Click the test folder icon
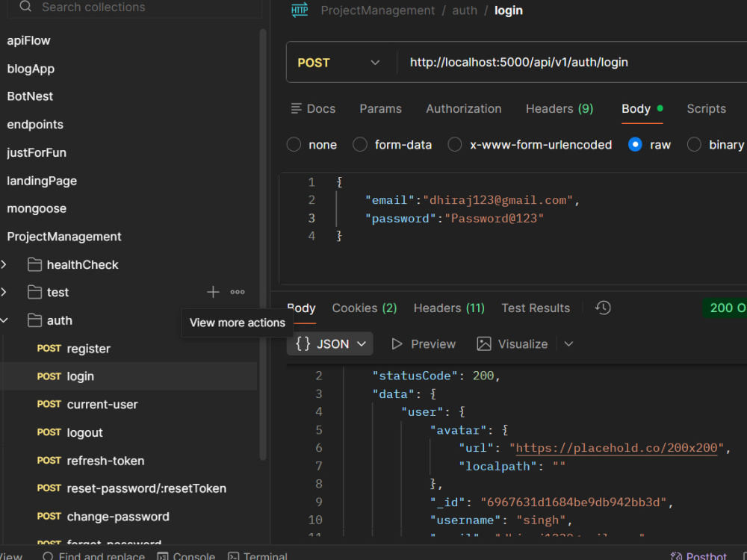The image size is (747, 560). (x=34, y=292)
